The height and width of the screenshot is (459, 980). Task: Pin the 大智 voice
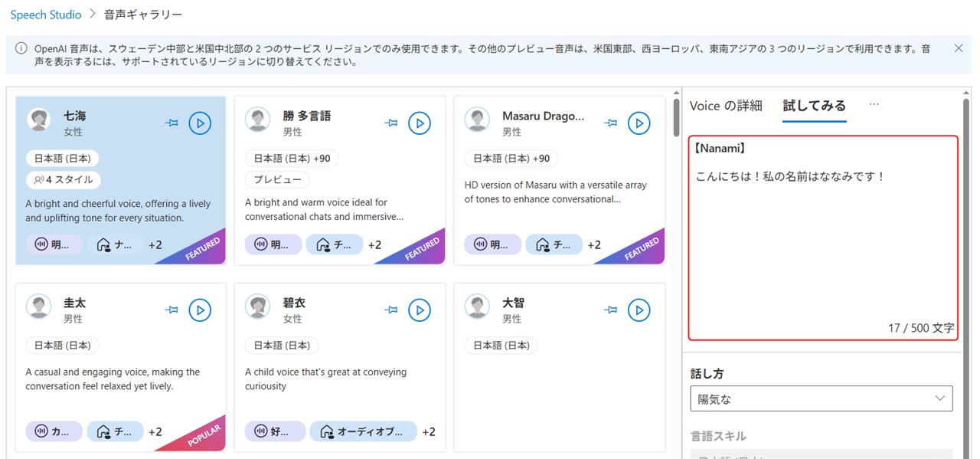pyautogui.click(x=611, y=310)
